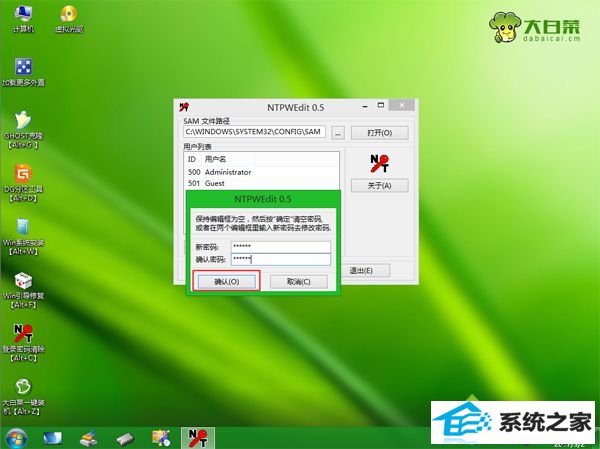
Task: Open the 虚拟光驱 desktop icon
Action: 69,18
